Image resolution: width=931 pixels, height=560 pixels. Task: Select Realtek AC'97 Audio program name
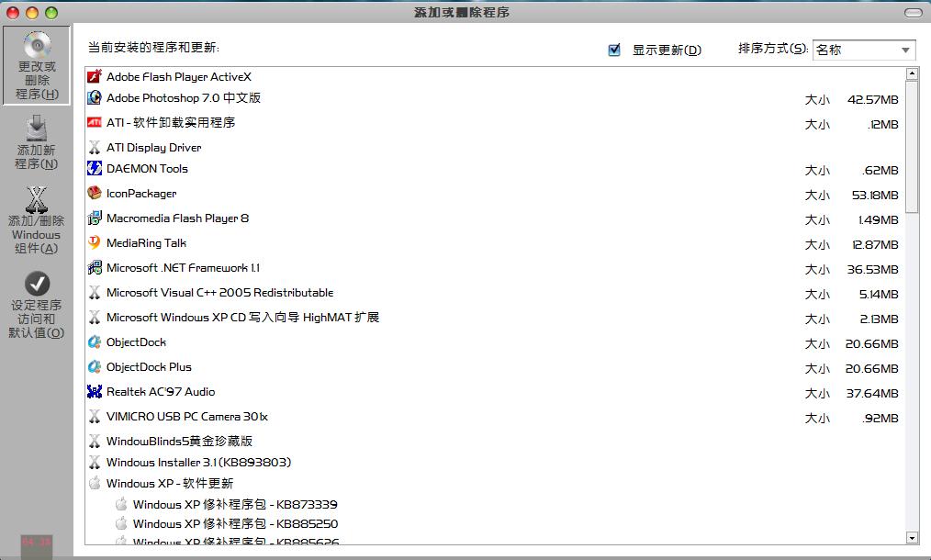161,392
